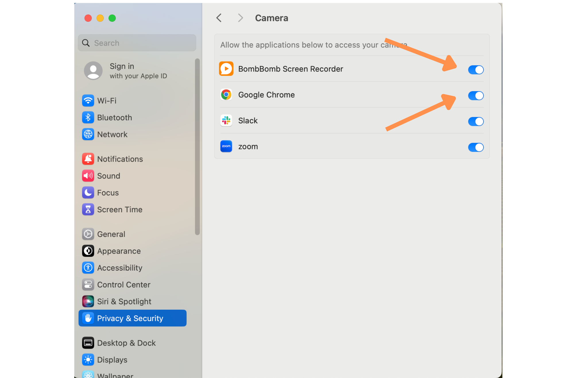Viewport: 588px width, 378px height.
Task: Open the Notifications pane
Action: click(x=132, y=159)
